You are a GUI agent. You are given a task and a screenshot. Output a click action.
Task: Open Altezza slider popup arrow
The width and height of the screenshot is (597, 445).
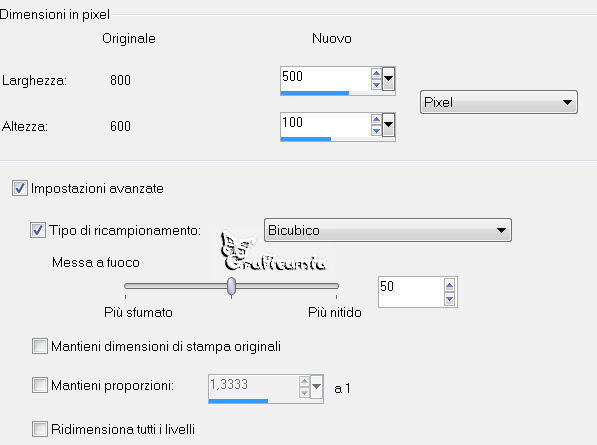[388, 125]
